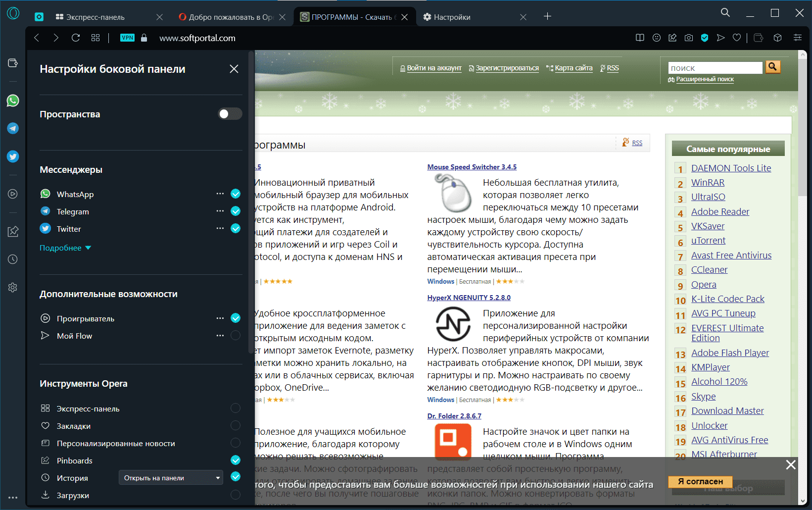This screenshot has width=812, height=510.
Task: Toggle the VPN badge in address bar
Action: pyautogui.click(x=127, y=38)
